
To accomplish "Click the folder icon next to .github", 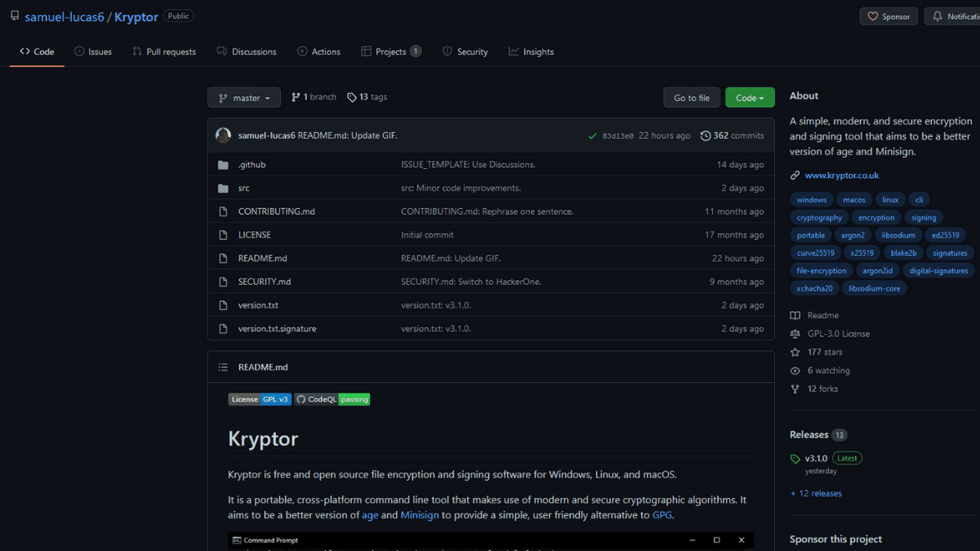I will coord(223,165).
